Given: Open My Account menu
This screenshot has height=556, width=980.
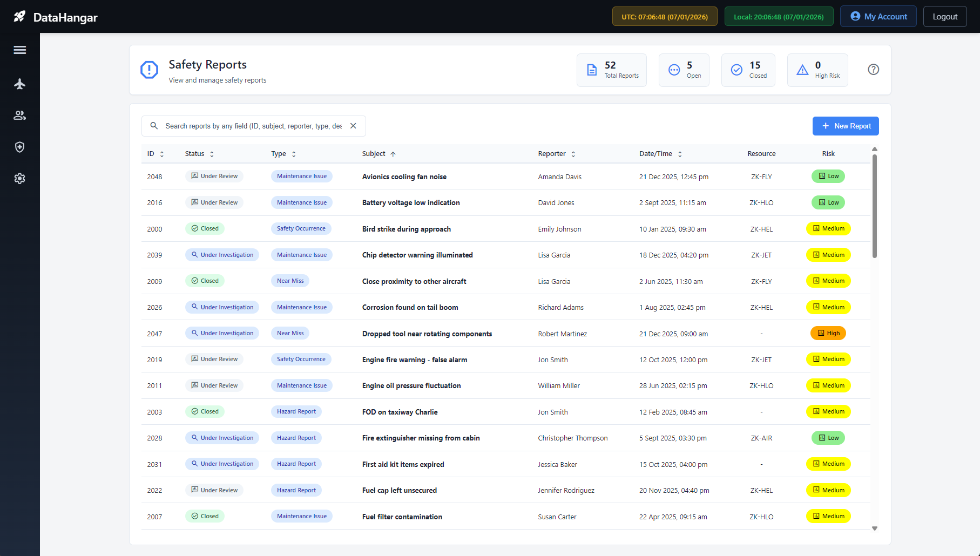Looking at the screenshot, I should [x=878, y=17].
